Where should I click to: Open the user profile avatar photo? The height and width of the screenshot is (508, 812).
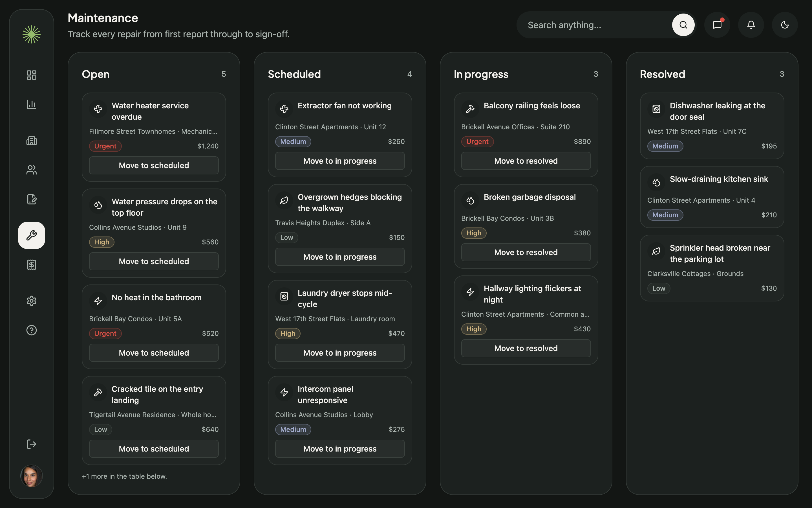[32, 476]
